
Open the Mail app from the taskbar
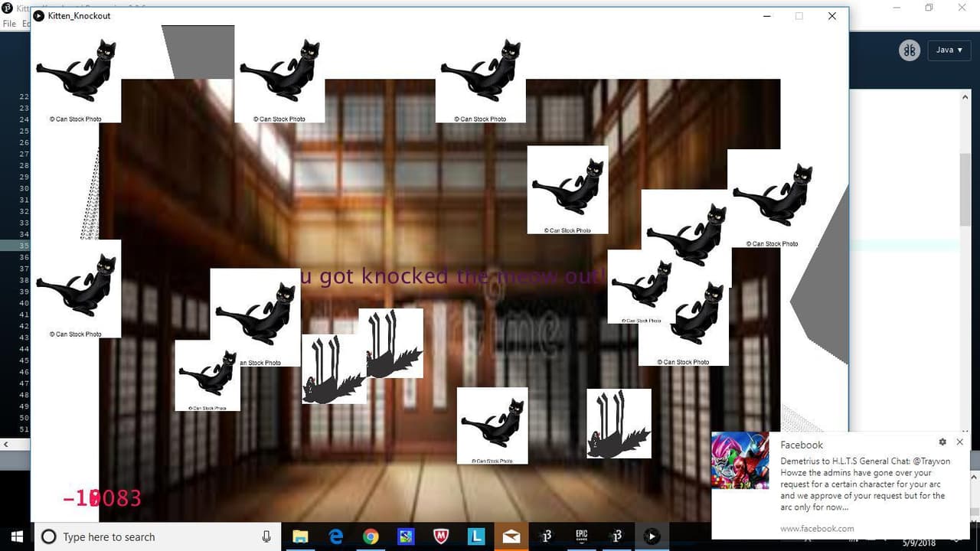click(511, 536)
